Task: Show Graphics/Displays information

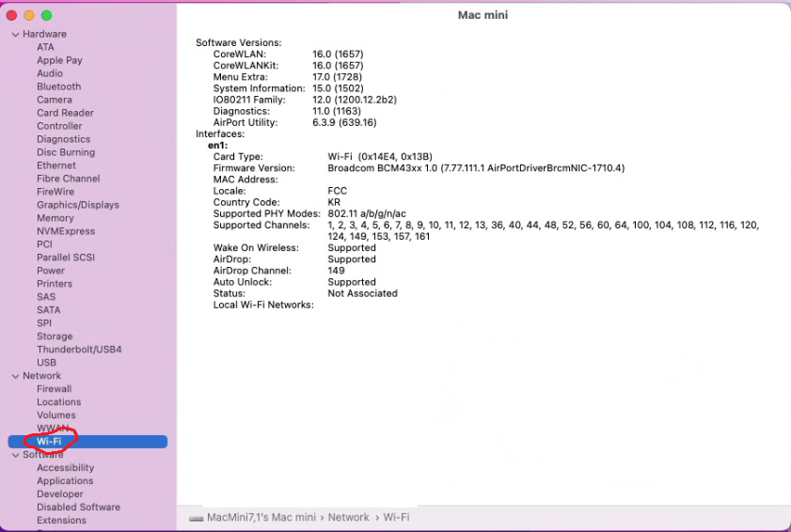Action: (x=78, y=205)
